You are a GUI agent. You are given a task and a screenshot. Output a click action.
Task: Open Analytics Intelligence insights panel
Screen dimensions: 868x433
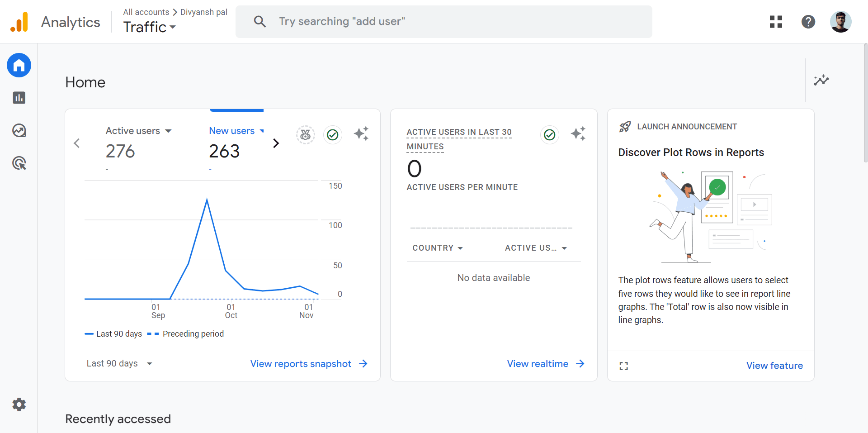822,80
